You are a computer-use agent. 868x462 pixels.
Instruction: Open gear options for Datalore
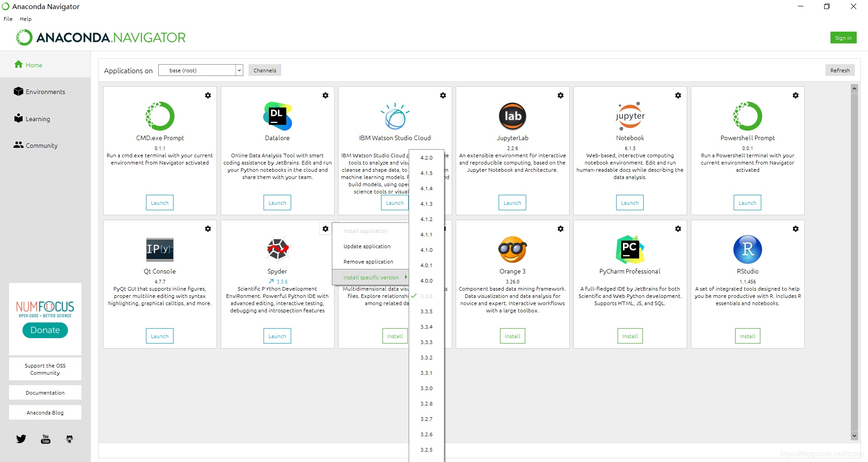coord(325,95)
